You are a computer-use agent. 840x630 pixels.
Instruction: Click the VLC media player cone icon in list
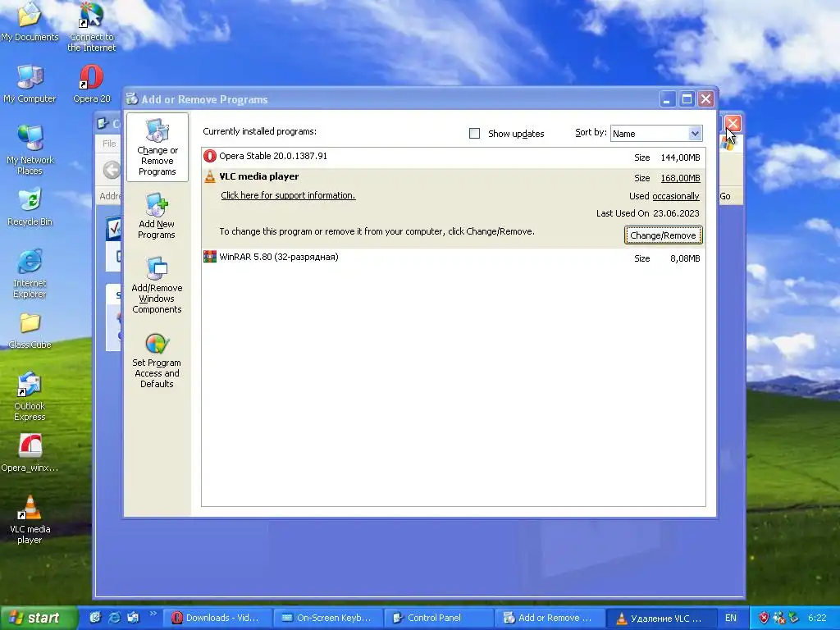(210, 177)
